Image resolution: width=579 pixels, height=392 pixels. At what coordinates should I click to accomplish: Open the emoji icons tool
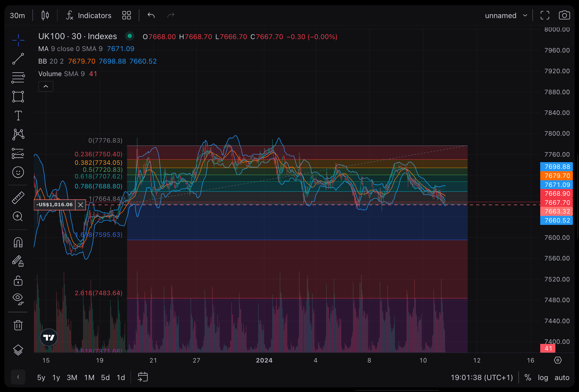pos(18,172)
